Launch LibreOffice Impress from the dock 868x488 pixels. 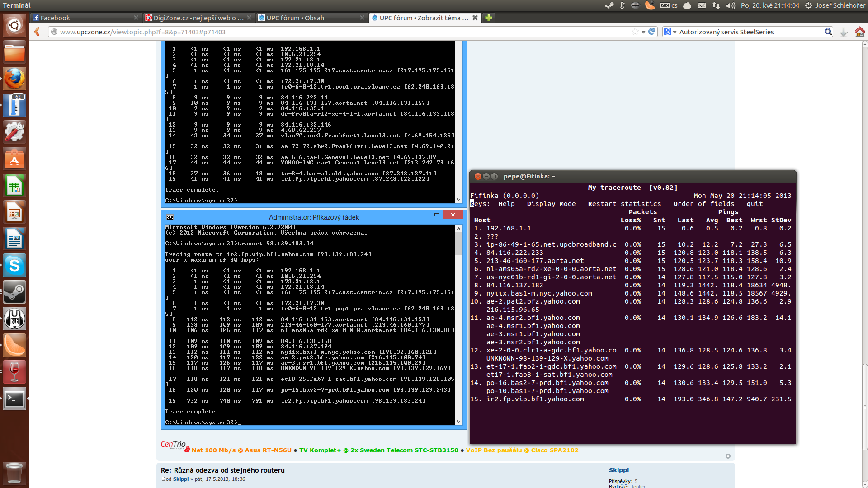point(14,212)
